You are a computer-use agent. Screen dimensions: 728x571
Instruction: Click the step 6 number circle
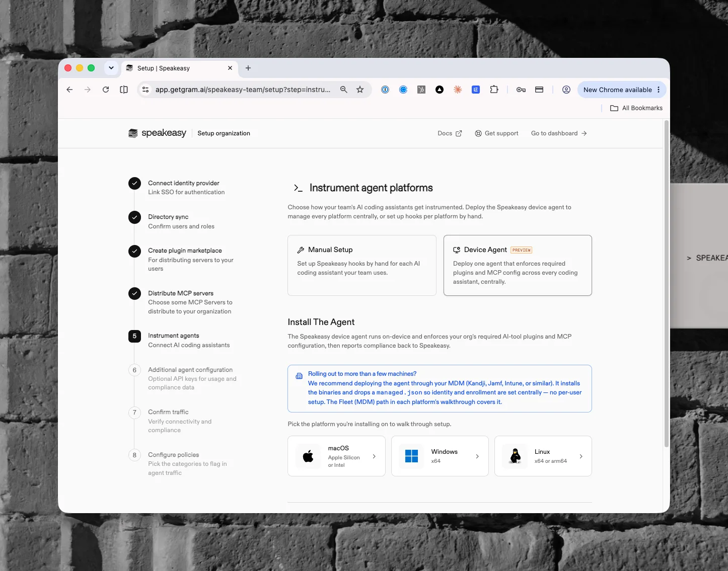coord(134,370)
